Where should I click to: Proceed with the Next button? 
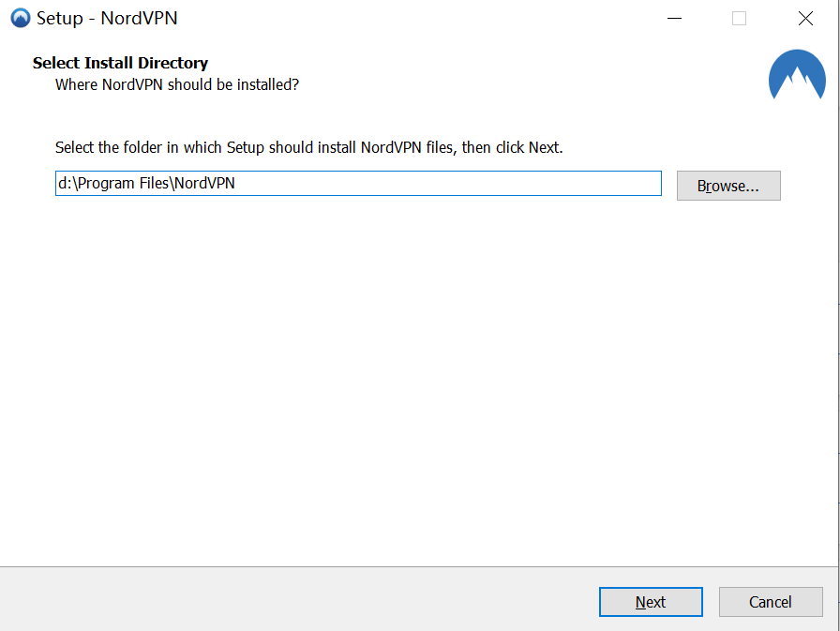[x=651, y=602]
